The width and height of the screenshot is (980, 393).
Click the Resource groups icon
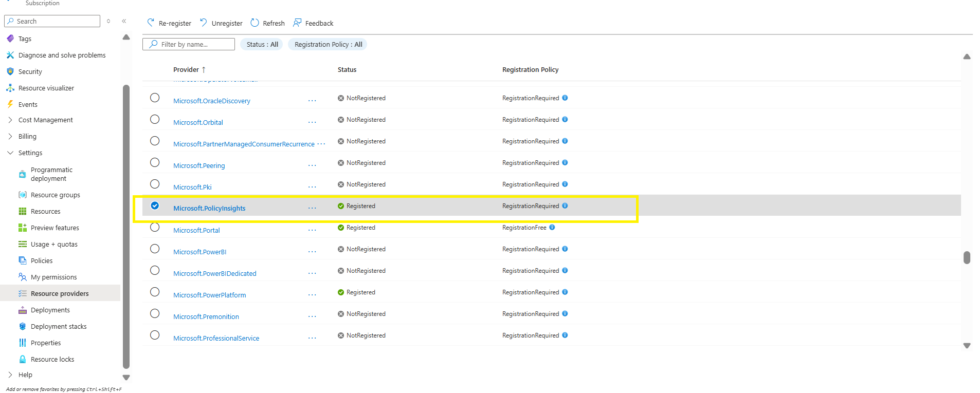pos(23,195)
